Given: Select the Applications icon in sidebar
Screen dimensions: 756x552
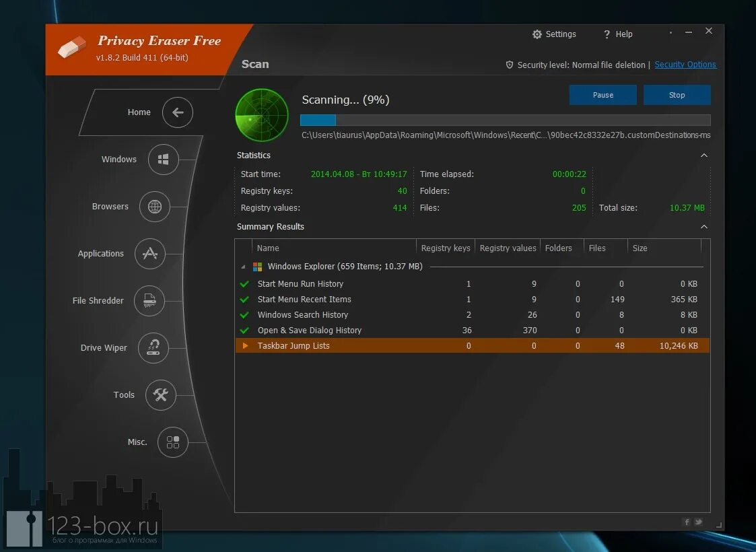Looking at the screenshot, I should pos(150,254).
